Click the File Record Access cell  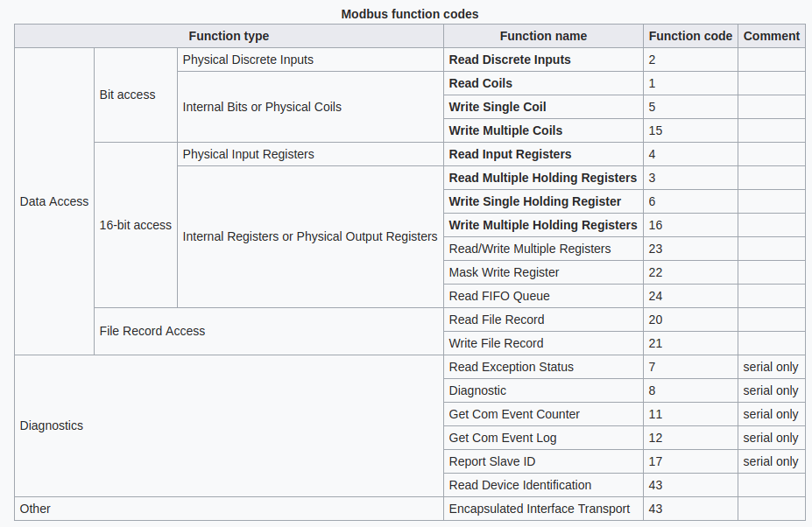152,331
